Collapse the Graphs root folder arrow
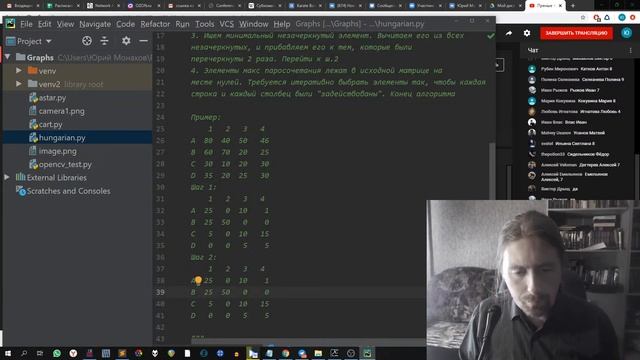 pos(7,57)
